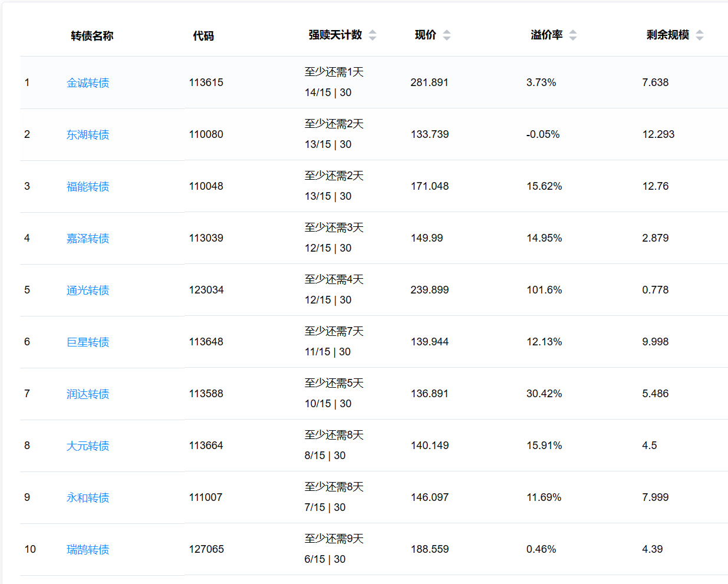Sort by 溢价率 using its arrow icon
The image size is (728, 584).
click(x=573, y=35)
